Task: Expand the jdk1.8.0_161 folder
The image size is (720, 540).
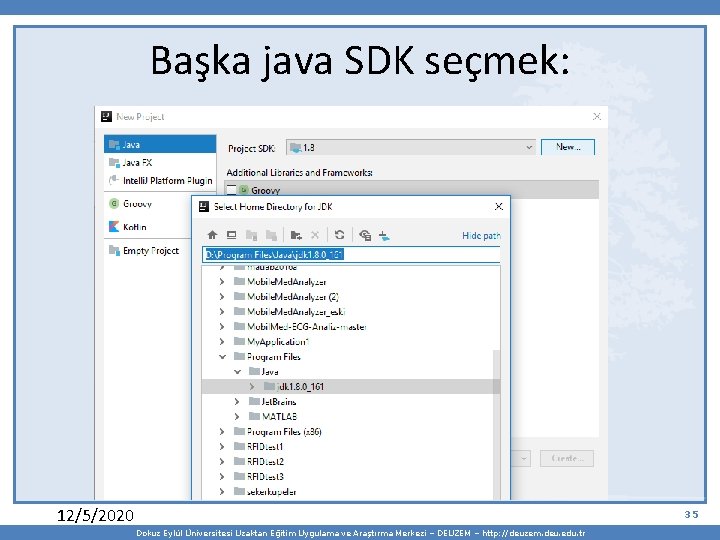Action: click(x=252, y=387)
